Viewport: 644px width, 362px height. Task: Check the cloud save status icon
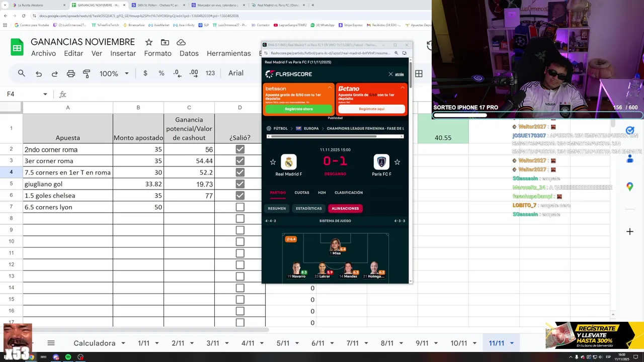[x=181, y=42]
